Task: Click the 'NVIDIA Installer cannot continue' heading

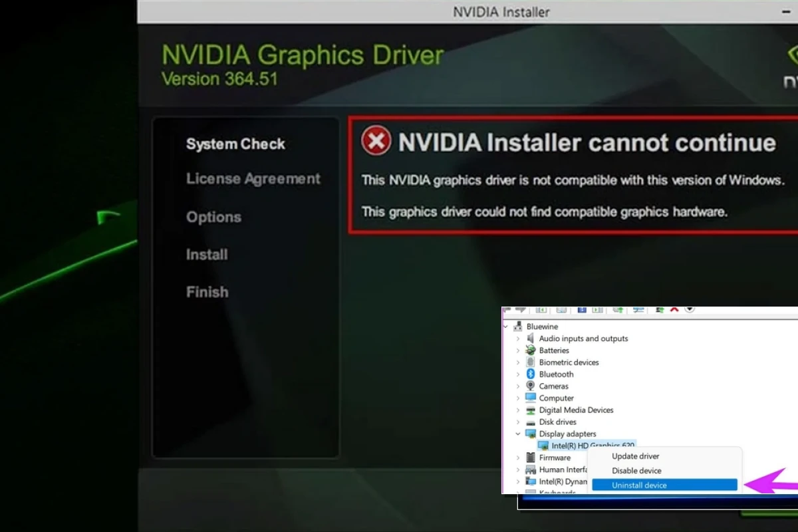Action: [x=587, y=142]
